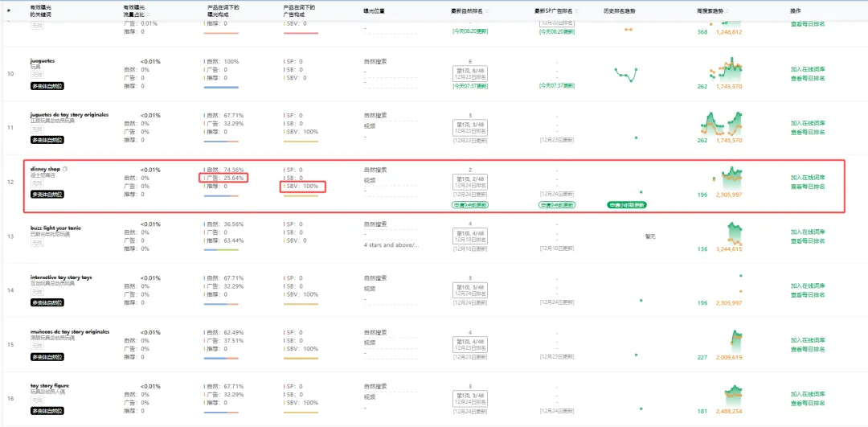This screenshot has height=427, width=868.
Task: Add buzz light year tonie via 加入在线词库
Action: point(808,232)
